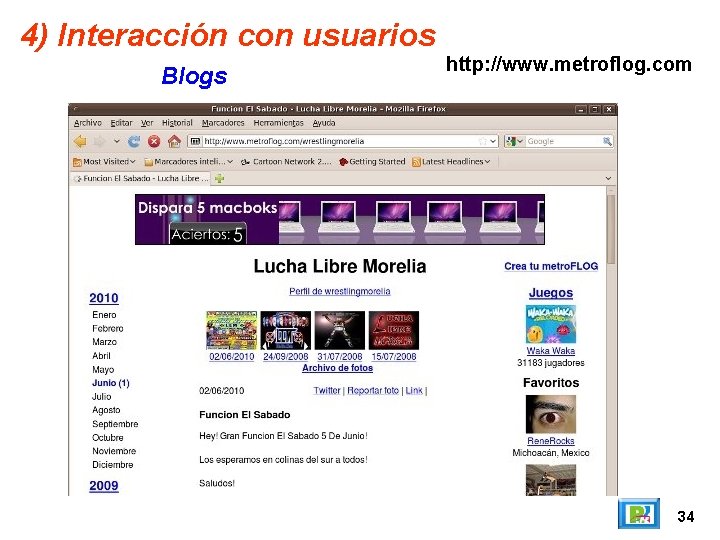
Task: Open the search engine selector dropdown
Action: (514, 141)
